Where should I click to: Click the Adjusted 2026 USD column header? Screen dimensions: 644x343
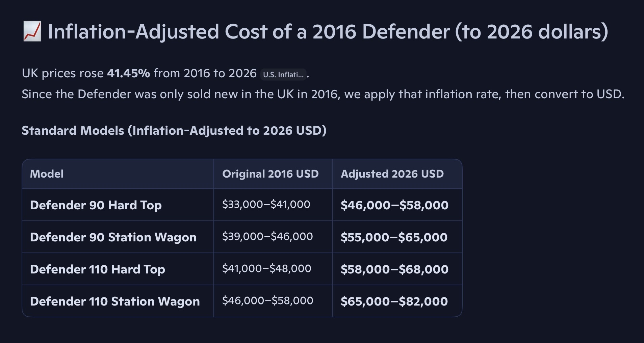tap(392, 174)
